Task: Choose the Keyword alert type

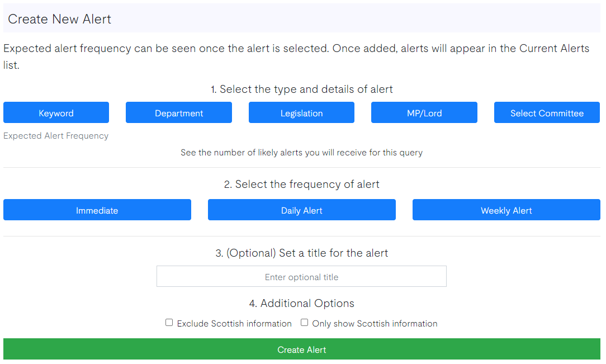Action: (x=56, y=113)
